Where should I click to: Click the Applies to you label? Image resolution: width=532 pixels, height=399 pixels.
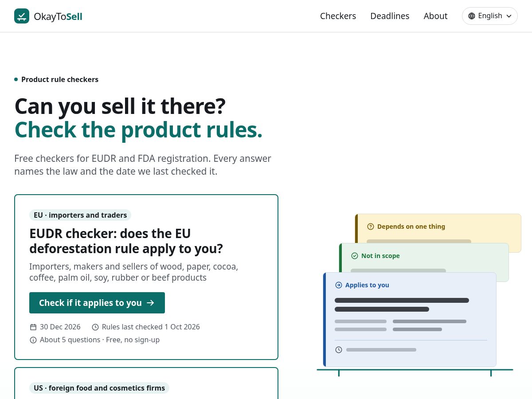point(367,285)
